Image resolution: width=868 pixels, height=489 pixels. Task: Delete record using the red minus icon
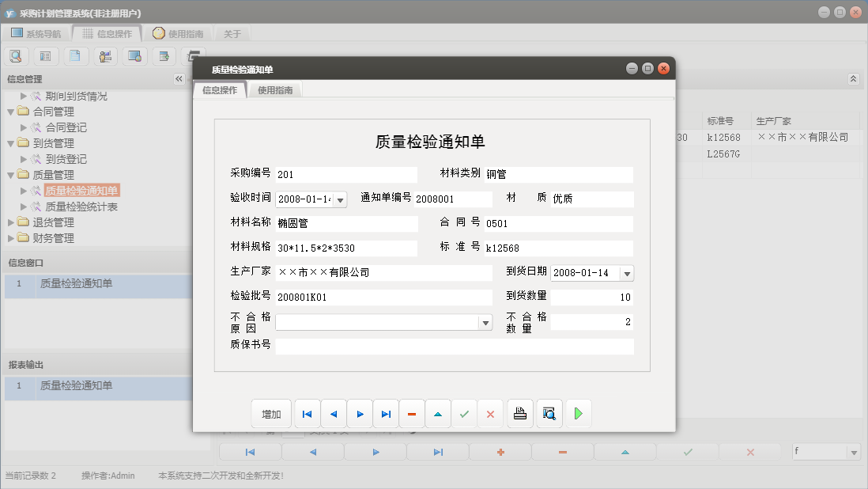(411, 413)
